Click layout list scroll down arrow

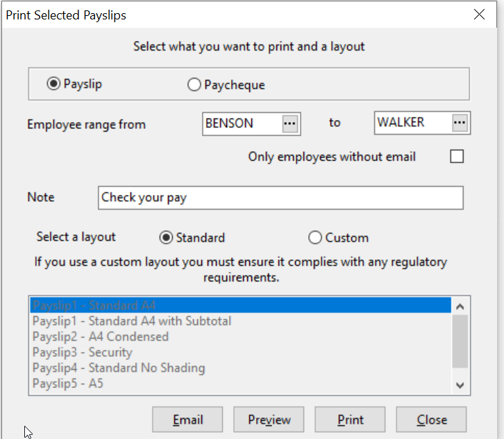[x=460, y=385]
